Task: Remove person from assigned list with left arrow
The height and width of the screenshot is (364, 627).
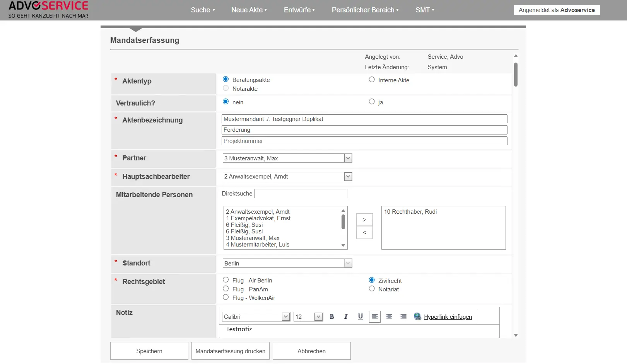Action: coord(364,233)
